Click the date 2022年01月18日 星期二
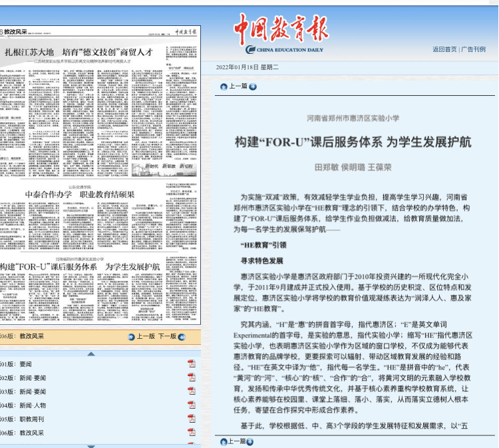 pyautogui.click(x=248, y=67)
